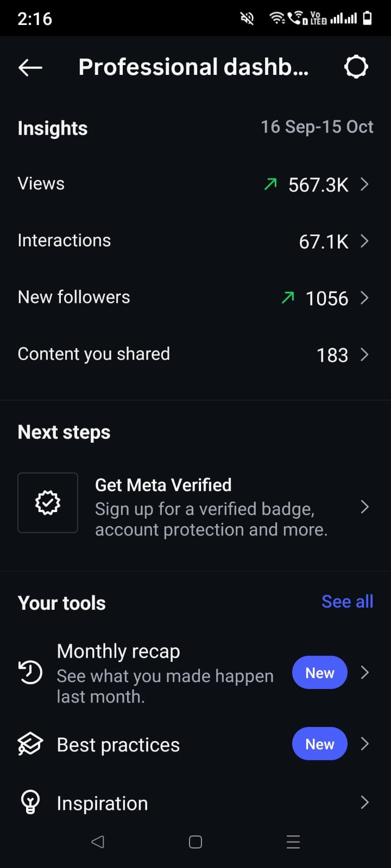Tap the Android home square button

pyautogui.click(x=195, y=842)
